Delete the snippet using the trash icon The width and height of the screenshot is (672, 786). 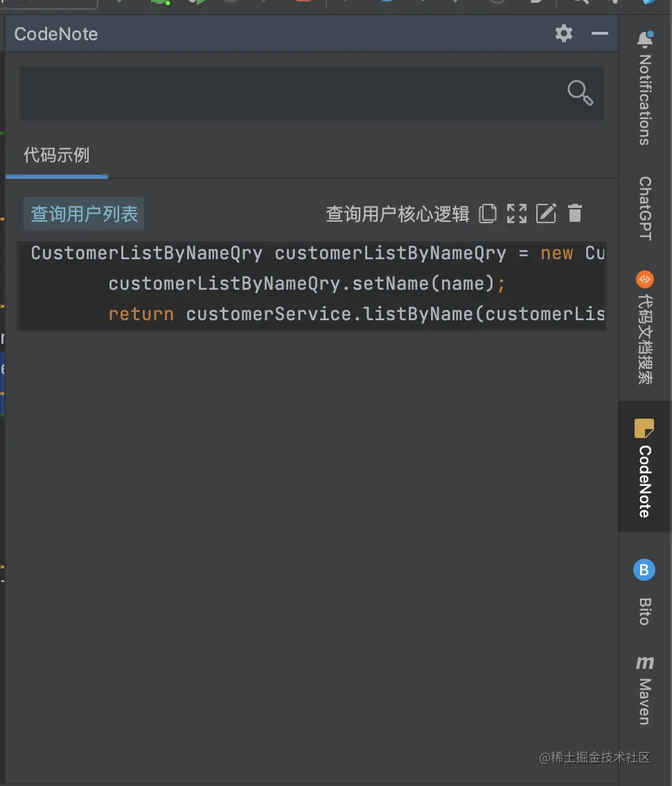point(575,213)
